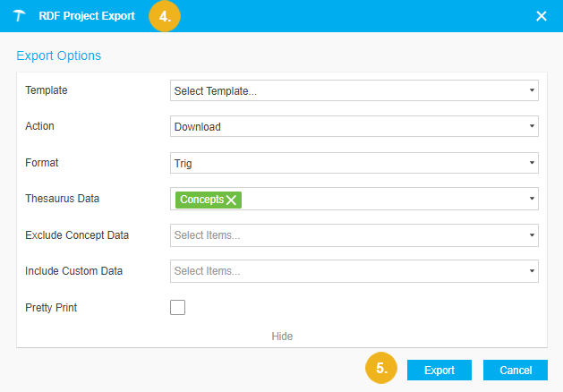
Task: Click the Export Options heading
Action: [59, 55]
